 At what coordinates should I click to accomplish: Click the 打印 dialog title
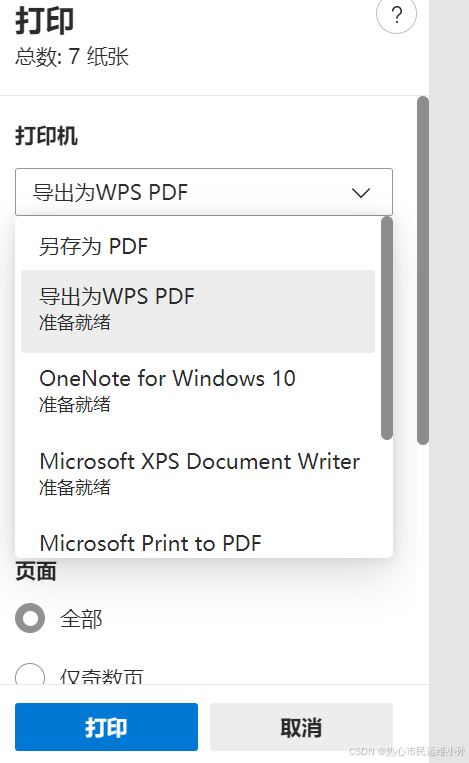point(45,21)
